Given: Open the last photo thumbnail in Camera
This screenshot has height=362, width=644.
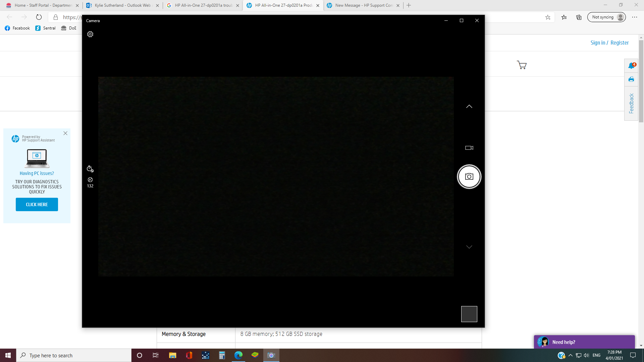Looking at the screenshot, I should pos(469,314).
